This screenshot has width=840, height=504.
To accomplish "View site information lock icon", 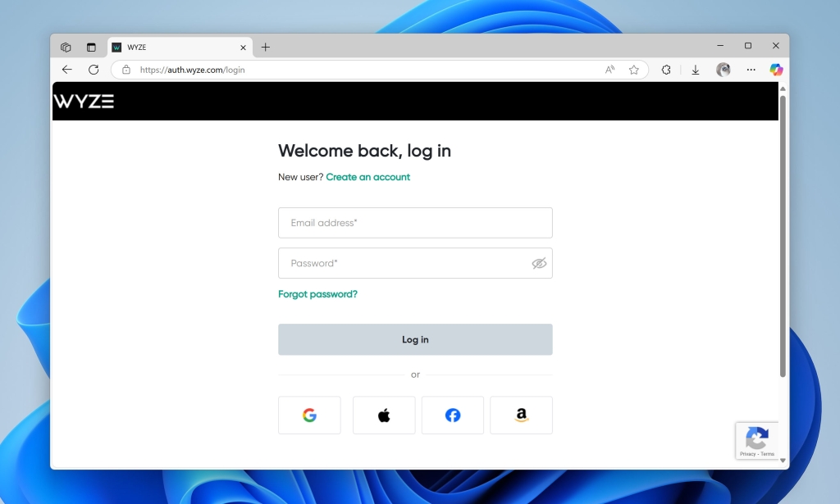I will click(126, 70).
